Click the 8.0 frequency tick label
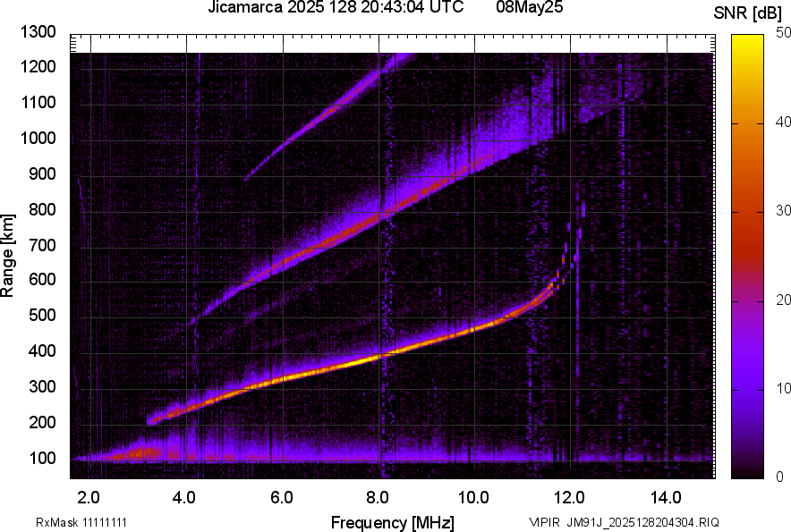The width and height of the screenshot is (791, 532). pyautogui.click(x=378, y=498)
